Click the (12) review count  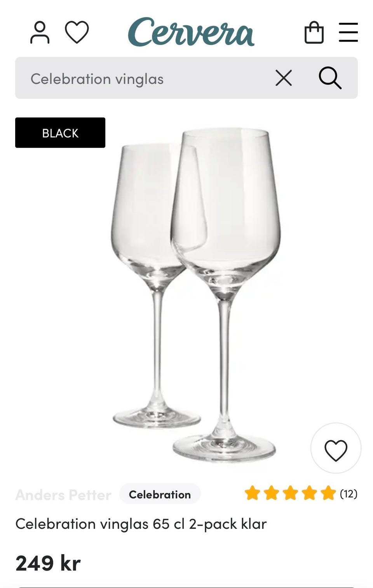(349, 493)
